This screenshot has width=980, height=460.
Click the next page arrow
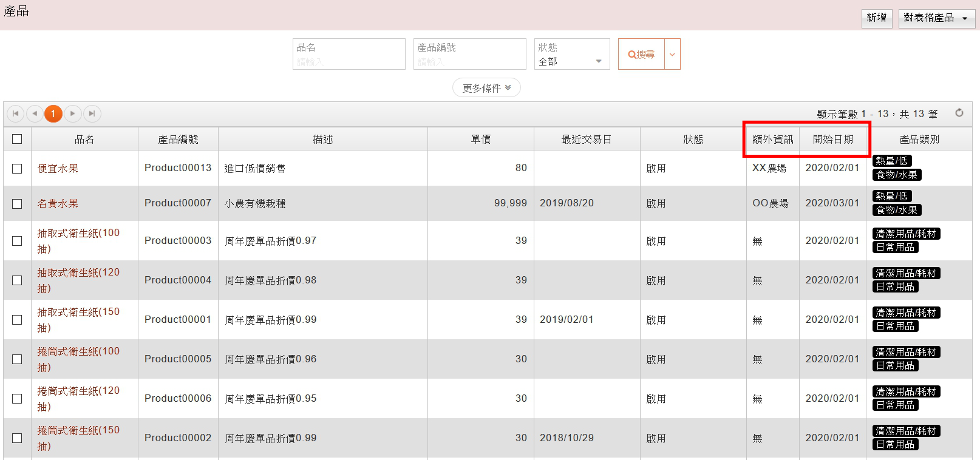pyautogui.click(x=72, y=113)
